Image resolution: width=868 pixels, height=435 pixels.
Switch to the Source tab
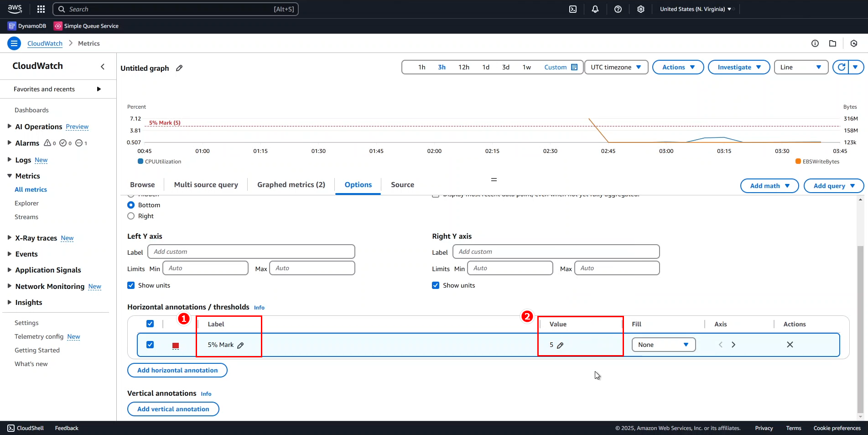tap(402, 184)
